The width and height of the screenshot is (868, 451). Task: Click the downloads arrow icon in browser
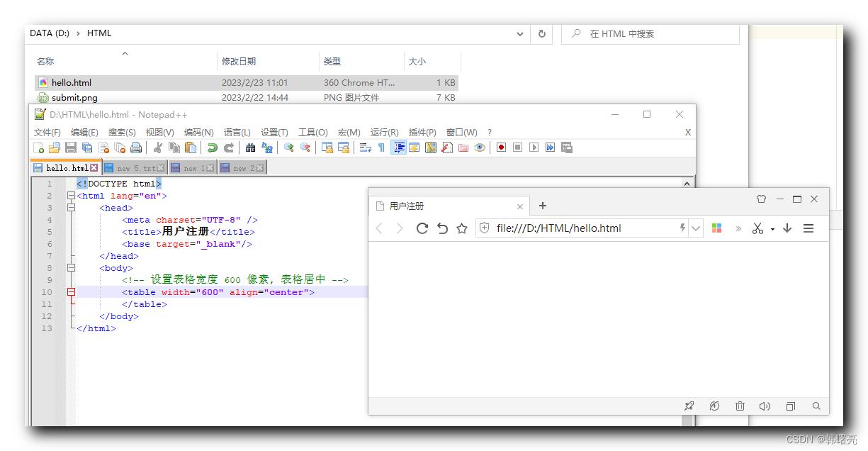click(787, 228)
